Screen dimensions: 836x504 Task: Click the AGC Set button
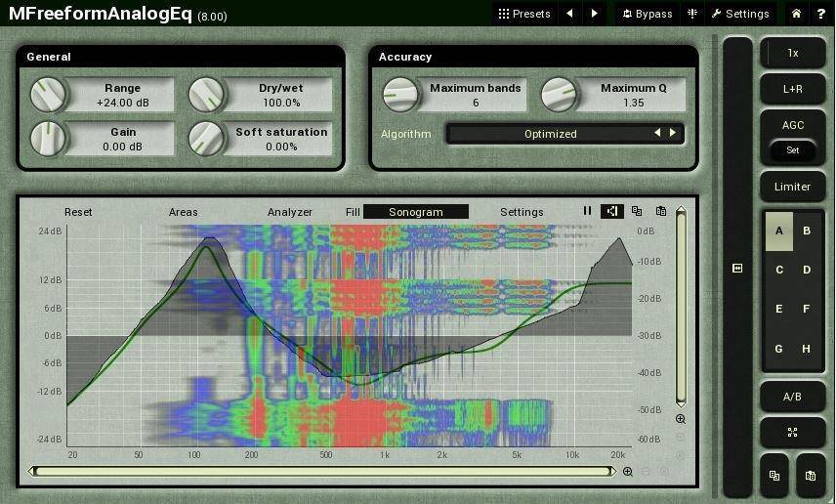[793, 150]
